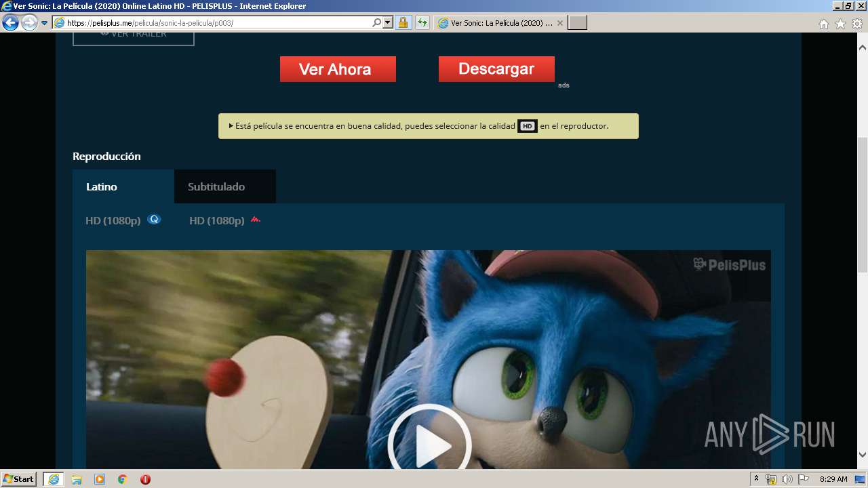
Task: Open Favorites star icon
Action: tap(840, 24)
